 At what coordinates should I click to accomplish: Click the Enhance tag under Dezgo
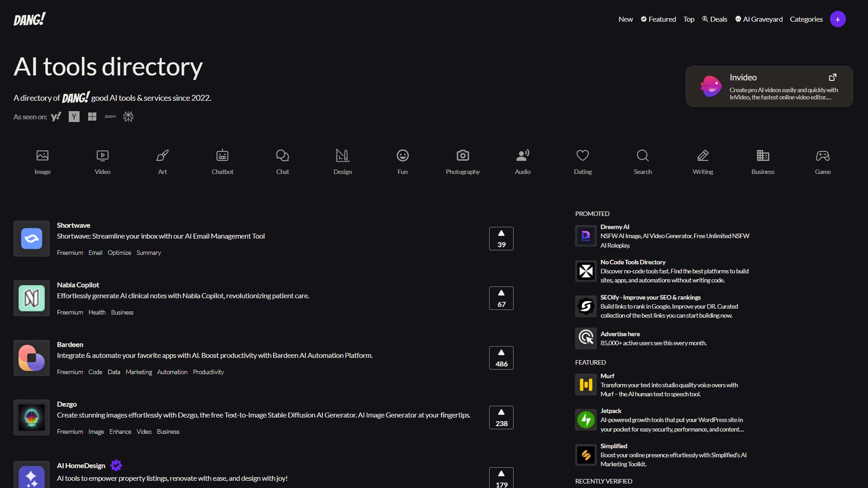(x=120, y=432)
